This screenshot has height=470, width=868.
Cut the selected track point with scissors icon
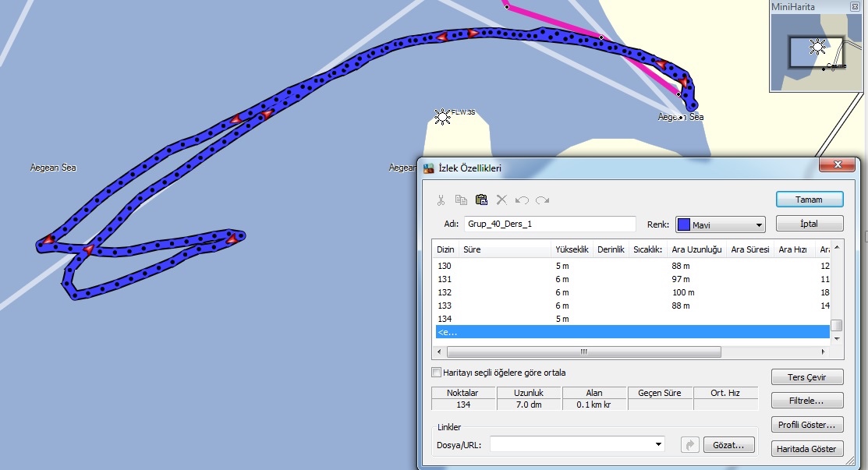click(441, 200)
